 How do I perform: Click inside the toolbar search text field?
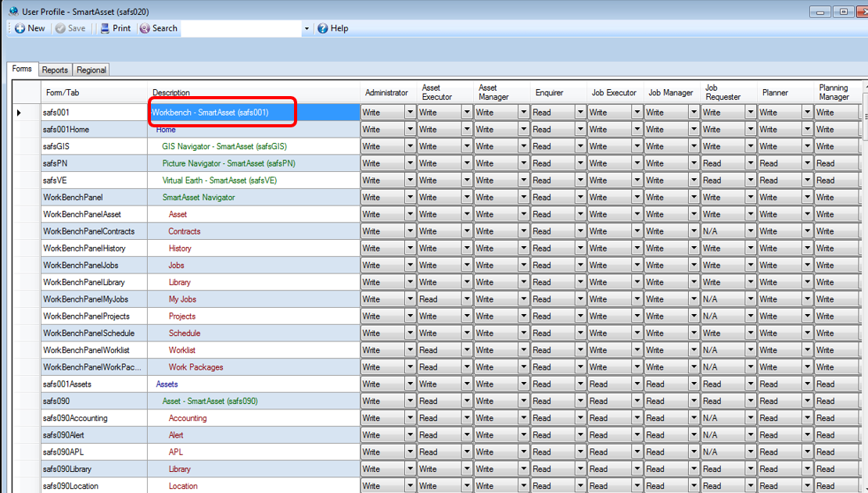242,28
